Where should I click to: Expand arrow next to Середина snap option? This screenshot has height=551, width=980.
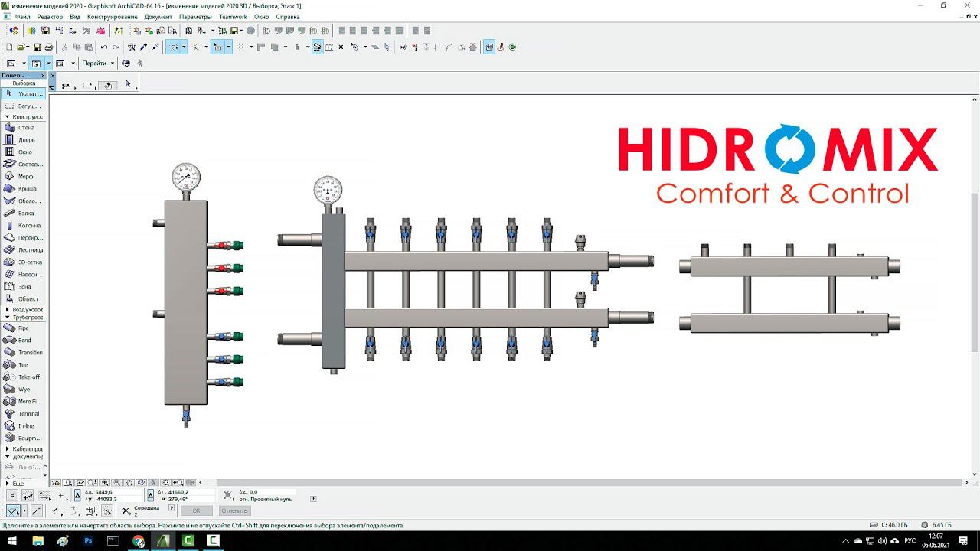[171, 508]
